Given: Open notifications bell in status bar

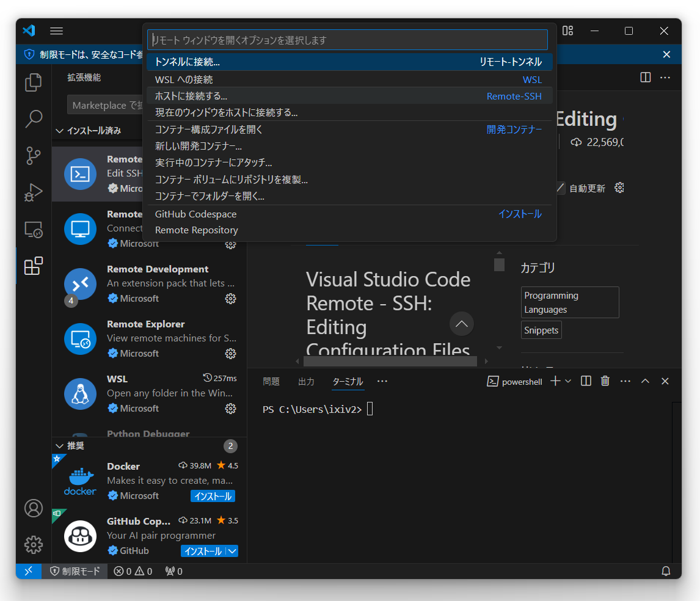Looking at the screenshot, I should [666, 571].
